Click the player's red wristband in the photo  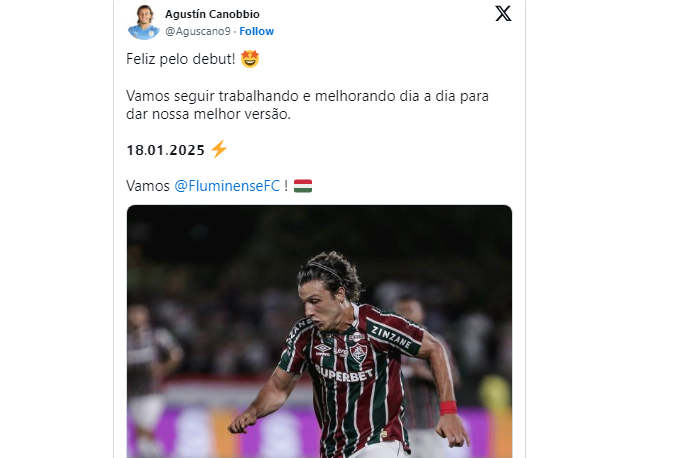[x=449, y=408]
